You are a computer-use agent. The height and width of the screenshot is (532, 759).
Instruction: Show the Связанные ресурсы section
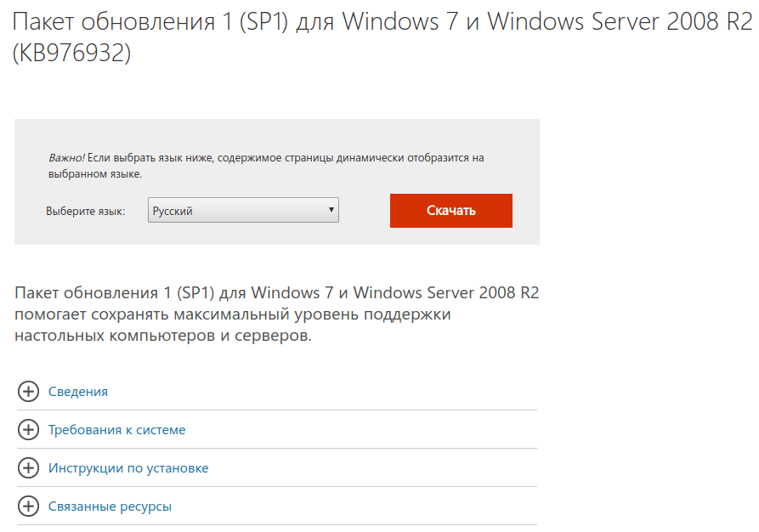[110, 507]
